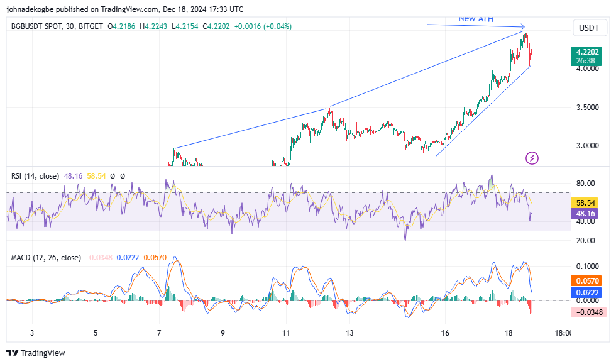
Task: Click the MACD tag 0.0570
Action: click(587, 280)
